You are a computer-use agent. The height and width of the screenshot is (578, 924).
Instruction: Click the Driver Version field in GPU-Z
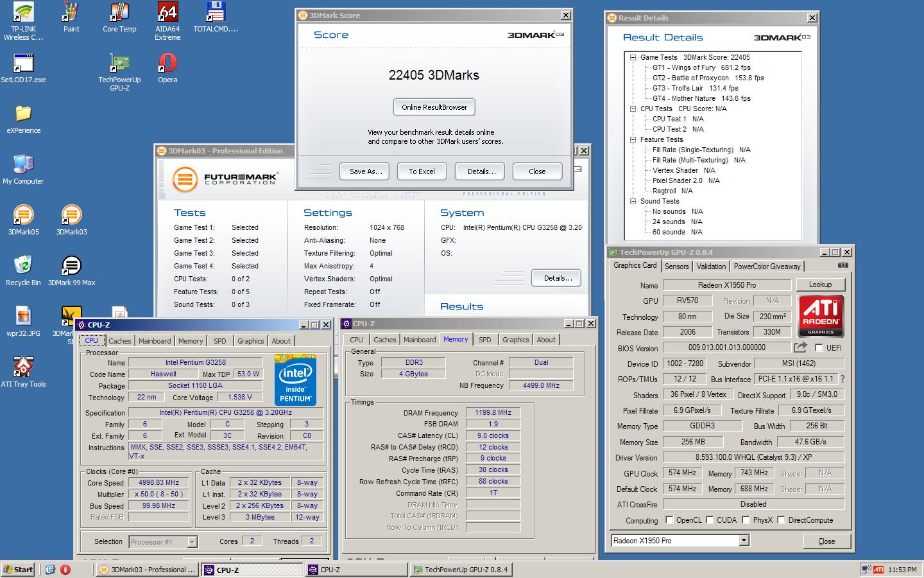753,457
